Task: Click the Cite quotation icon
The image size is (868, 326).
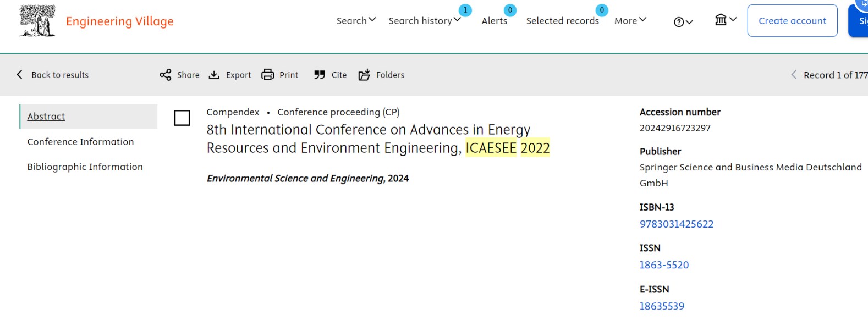Action: click(320, 75)
